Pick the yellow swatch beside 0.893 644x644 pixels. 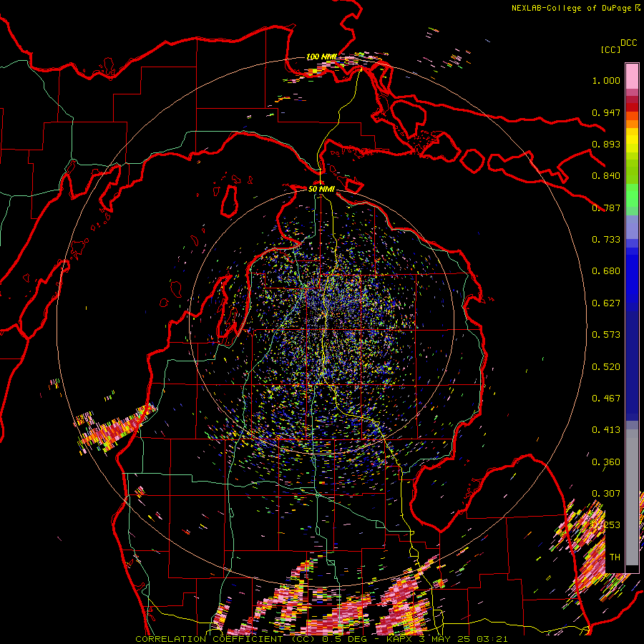tap(632, 141)
